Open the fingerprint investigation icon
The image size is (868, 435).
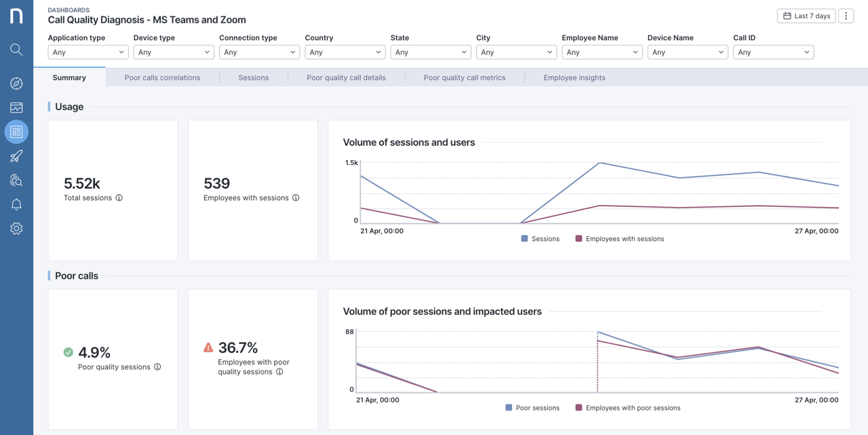pos(16,180)
